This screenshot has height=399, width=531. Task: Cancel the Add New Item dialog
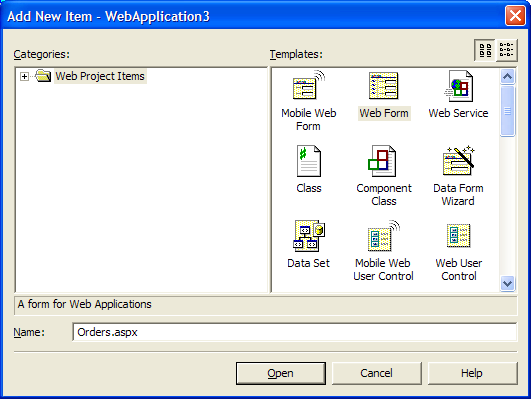[x=377, y=373]
